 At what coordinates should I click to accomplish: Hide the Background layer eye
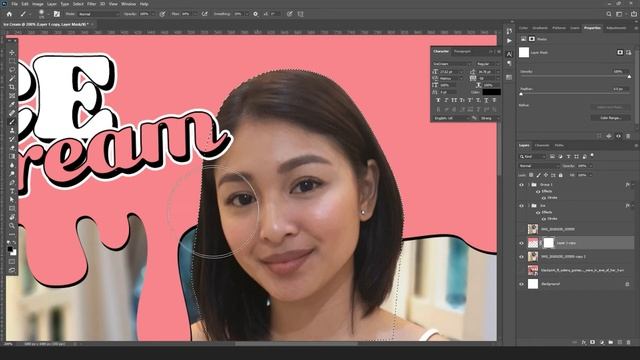521,284
